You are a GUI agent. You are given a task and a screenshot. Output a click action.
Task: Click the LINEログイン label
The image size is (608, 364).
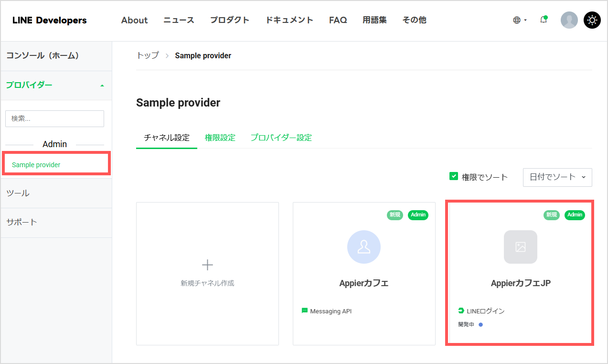click(486, 311)
